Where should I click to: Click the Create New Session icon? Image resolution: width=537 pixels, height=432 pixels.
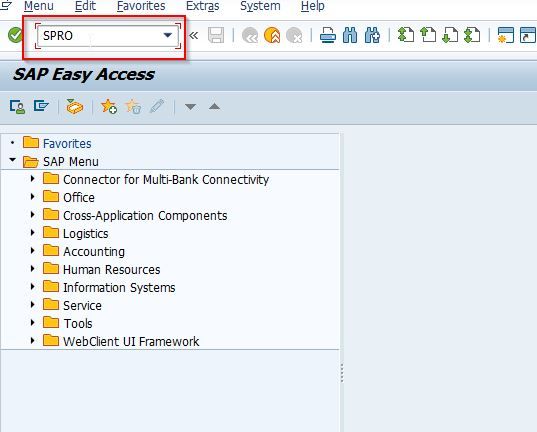click(x=505, y=35)
